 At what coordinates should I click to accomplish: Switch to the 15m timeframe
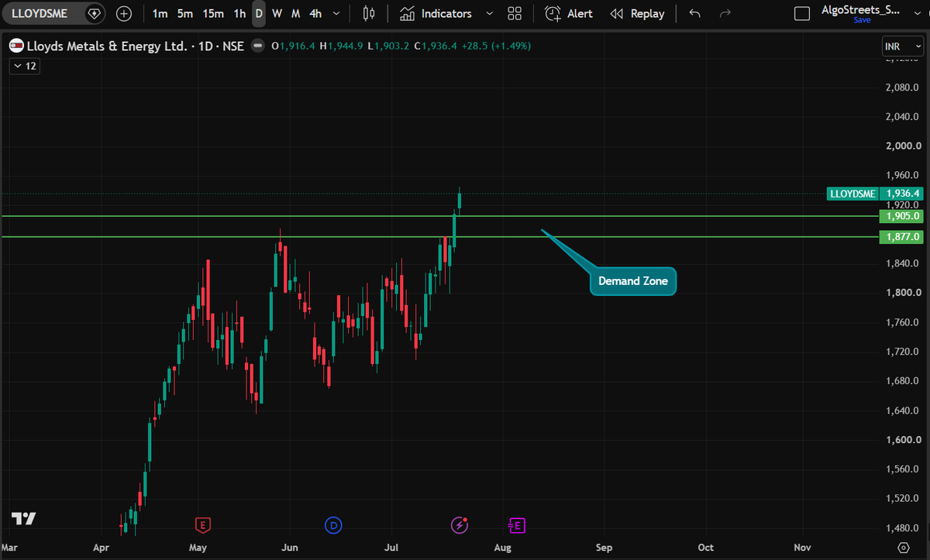[x=213, y=14]
